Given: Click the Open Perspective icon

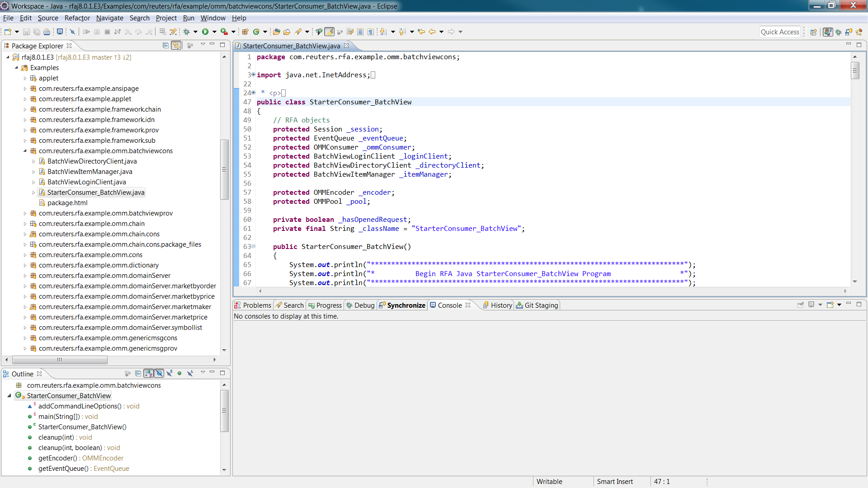Looking at the screenshot, I should pos(814,32).
